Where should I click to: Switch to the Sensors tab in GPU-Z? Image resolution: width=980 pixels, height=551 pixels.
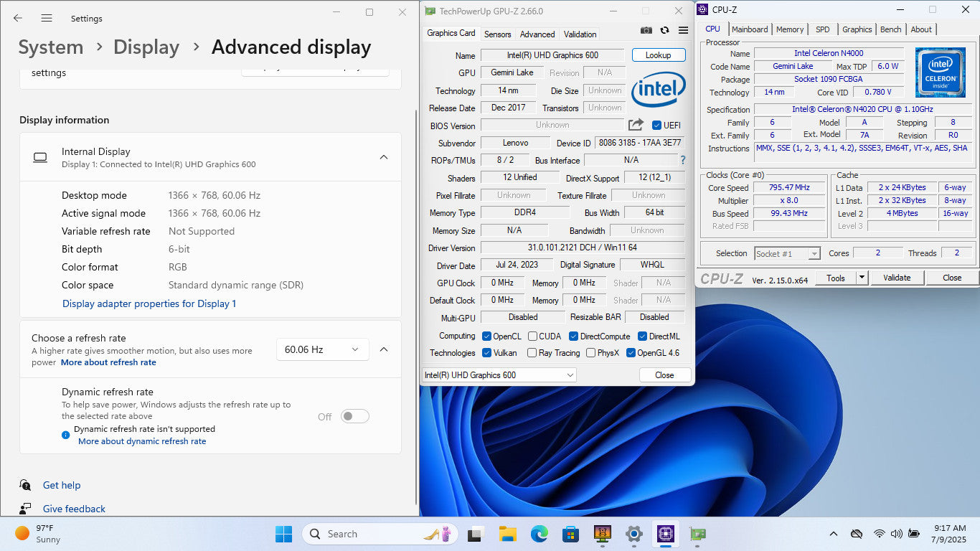(x=497, y=34)
